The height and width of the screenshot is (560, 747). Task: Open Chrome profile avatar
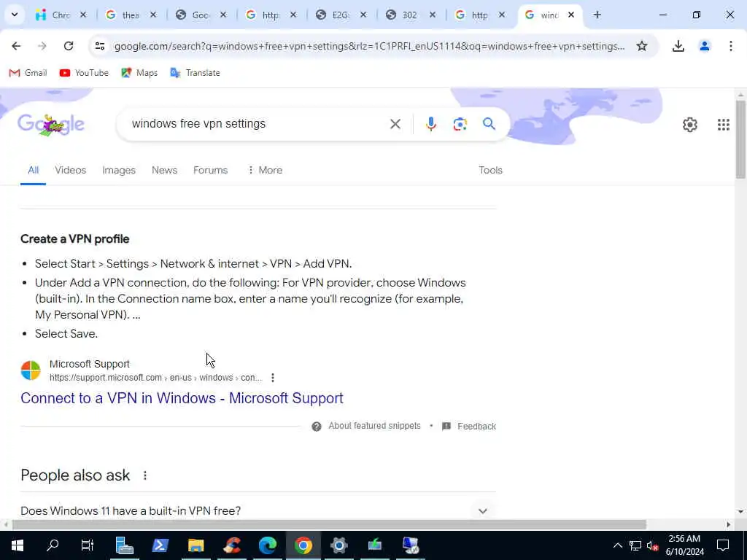(704, 46)
